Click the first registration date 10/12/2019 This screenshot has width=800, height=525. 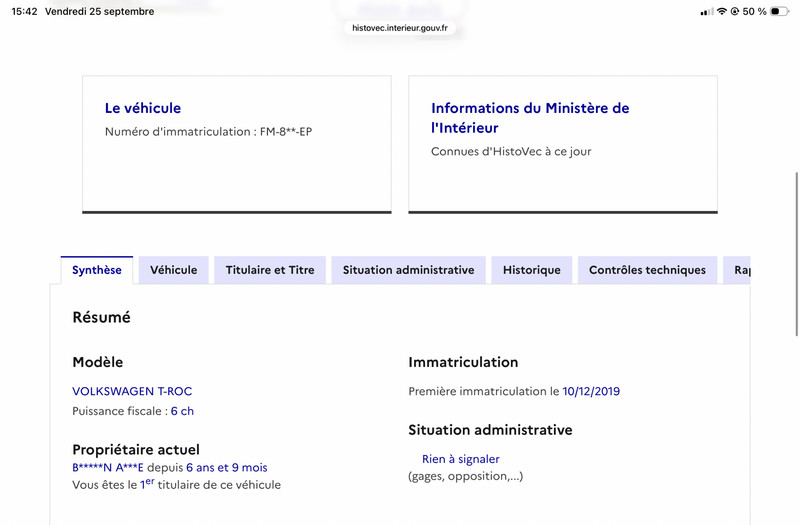(x=591, y=391)
